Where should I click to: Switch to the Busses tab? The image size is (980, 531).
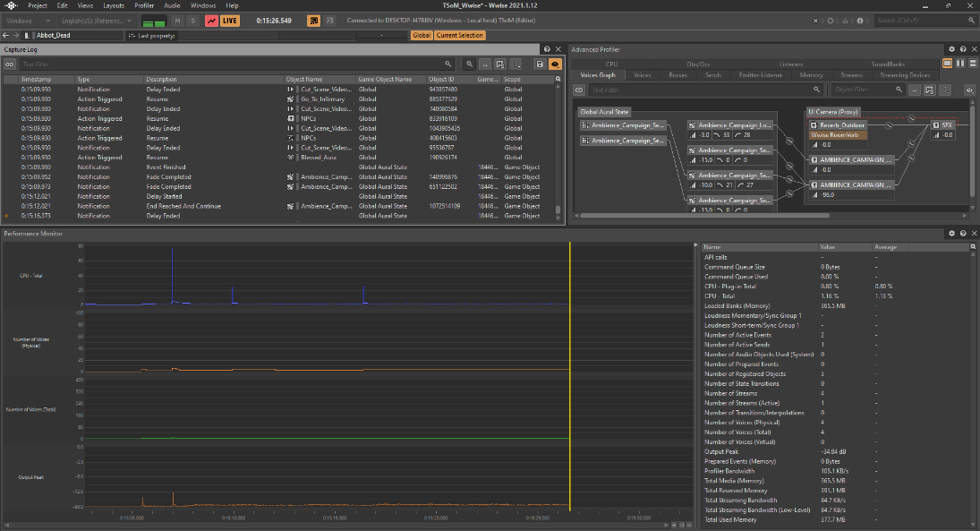(x=677, y=75)
